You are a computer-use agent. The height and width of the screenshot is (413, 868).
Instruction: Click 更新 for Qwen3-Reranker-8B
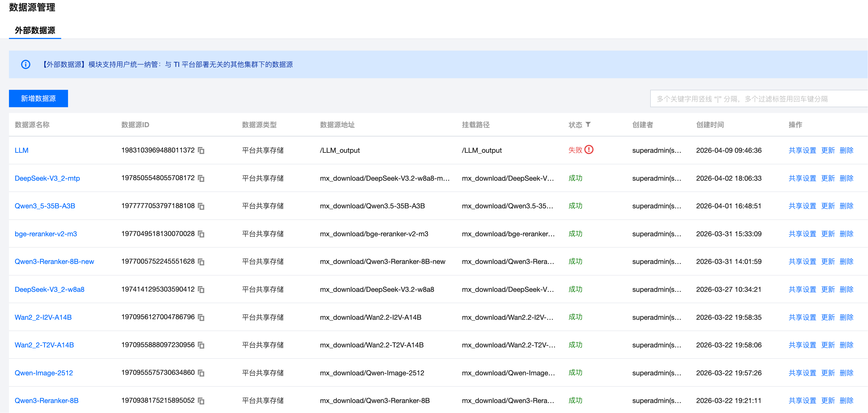coord(828,401)
